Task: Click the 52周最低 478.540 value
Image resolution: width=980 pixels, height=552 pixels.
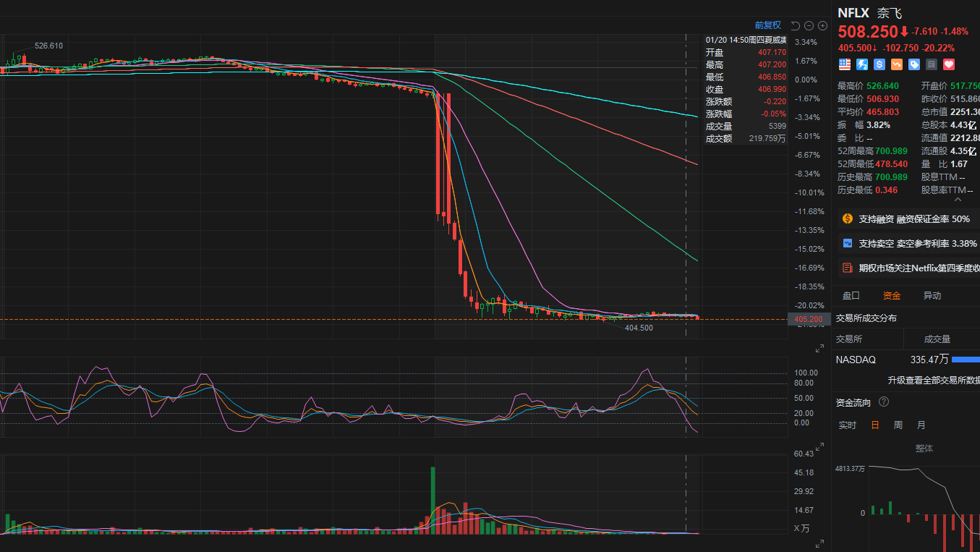Action: click(x=892, y=164)
